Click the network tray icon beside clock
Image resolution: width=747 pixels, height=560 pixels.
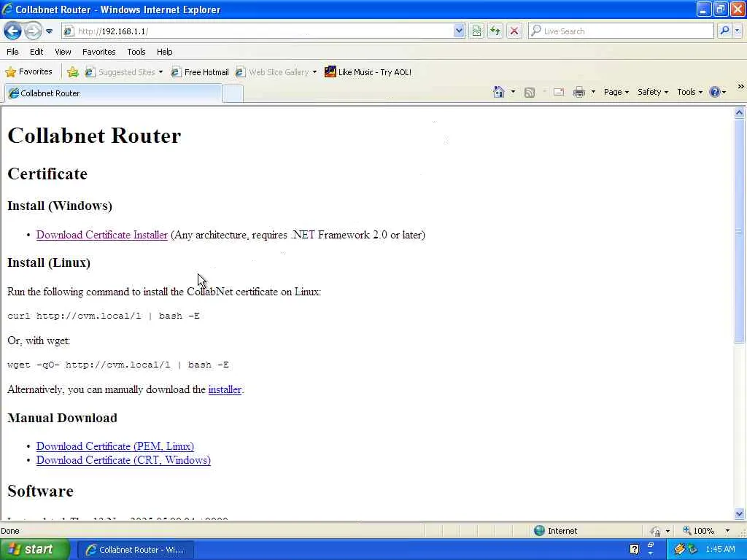click(x=692, y=550)
